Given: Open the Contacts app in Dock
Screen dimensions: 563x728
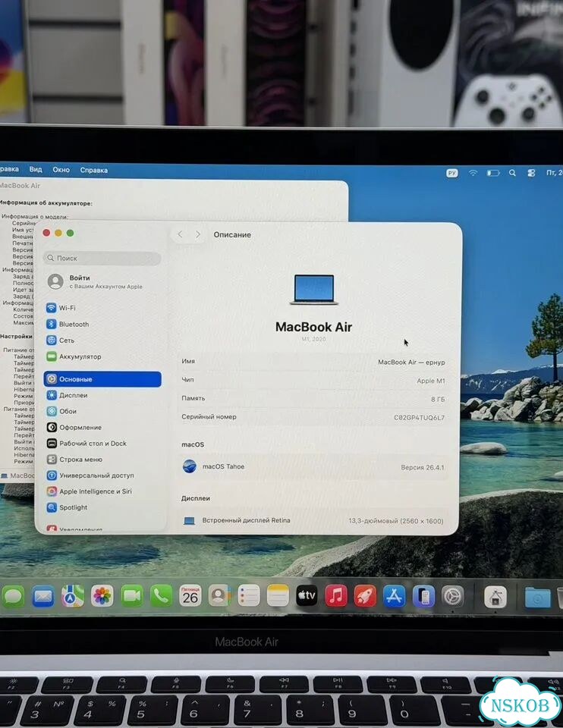Looking at the screenshot, I should click(x=219, y=596).
